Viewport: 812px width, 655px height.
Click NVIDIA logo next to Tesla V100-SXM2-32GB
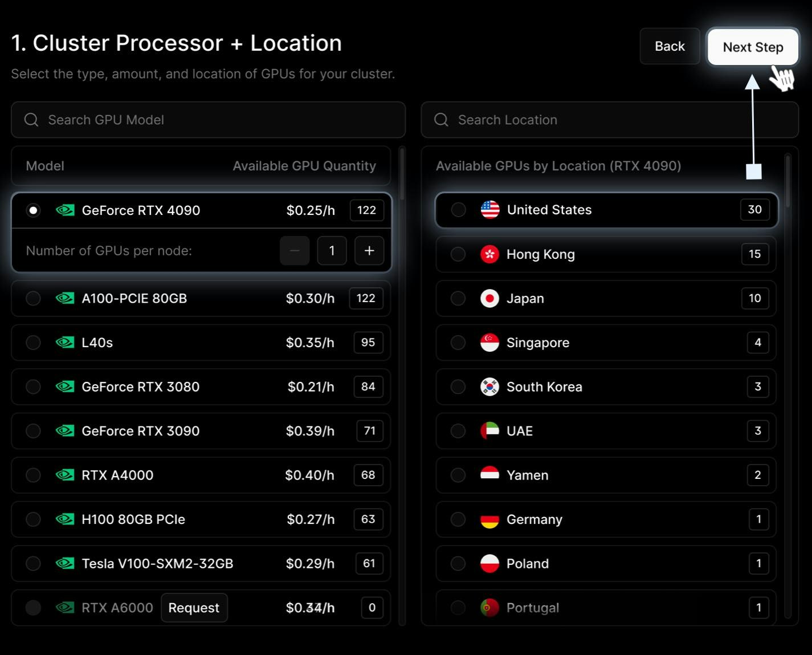[65, 563]
